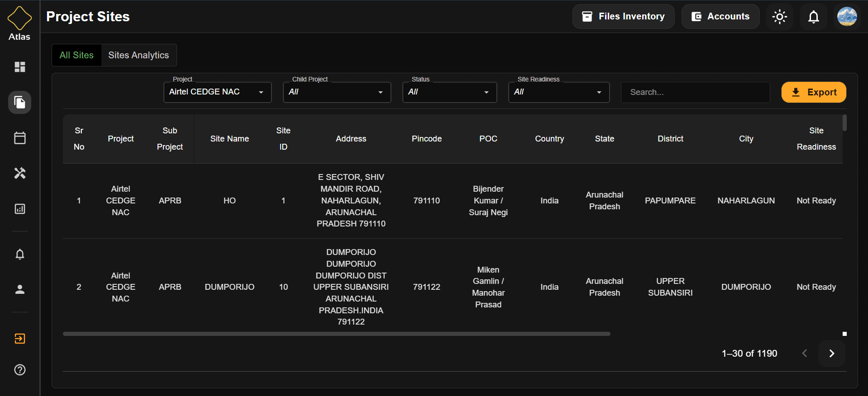Click the State column header
The height and width of the screenshot is (396, 868).
pos(604,139)
